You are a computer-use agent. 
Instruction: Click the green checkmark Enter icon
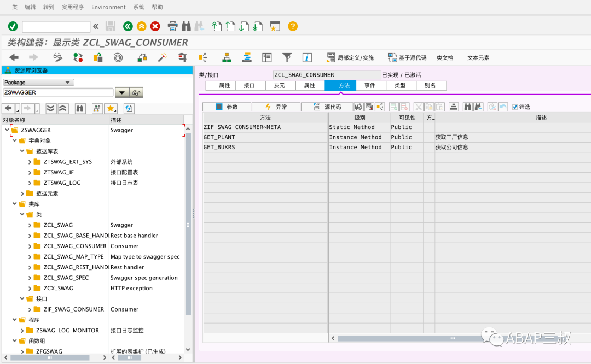click(x=13, y=26)
